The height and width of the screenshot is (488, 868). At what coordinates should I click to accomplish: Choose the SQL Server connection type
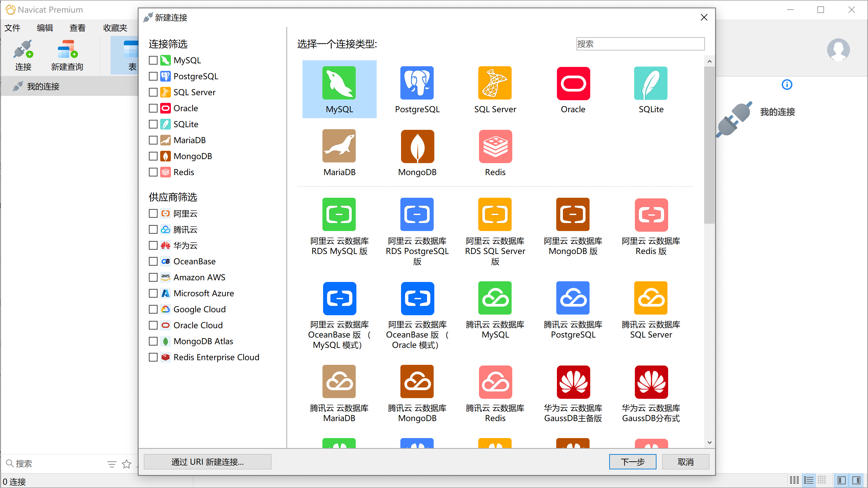pos(495,83)
